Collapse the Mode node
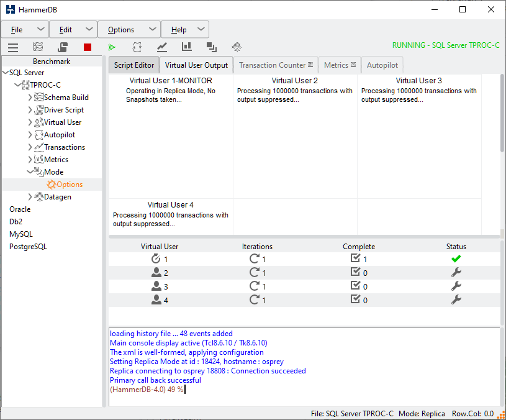 pyautogui.click(x=30, y=171)
